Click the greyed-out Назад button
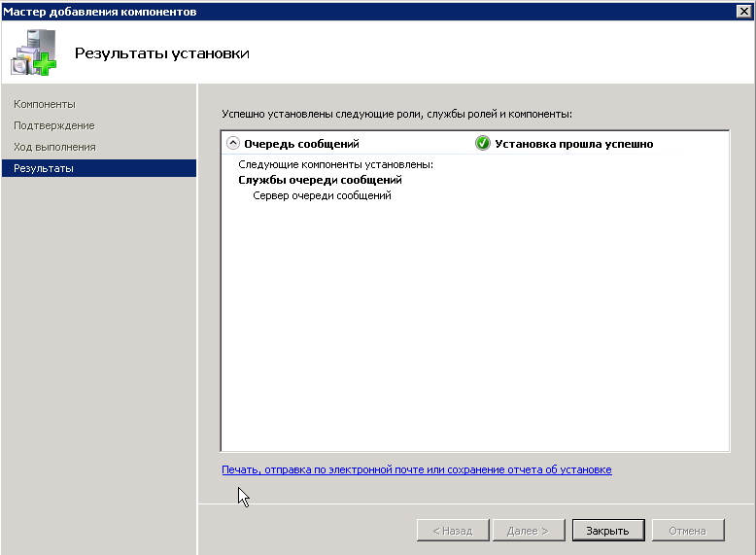Image resolution: width=756 pixels, height=555 pixels. tap(445, 531)
